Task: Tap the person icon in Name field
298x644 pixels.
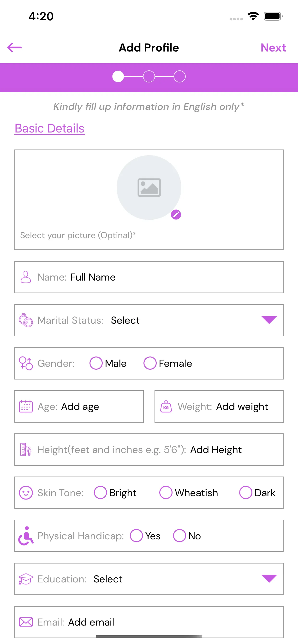Action: click(26, 277)
